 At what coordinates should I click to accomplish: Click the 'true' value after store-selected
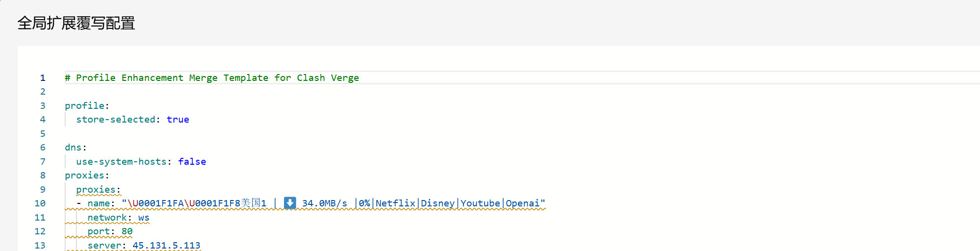point(178,120)
